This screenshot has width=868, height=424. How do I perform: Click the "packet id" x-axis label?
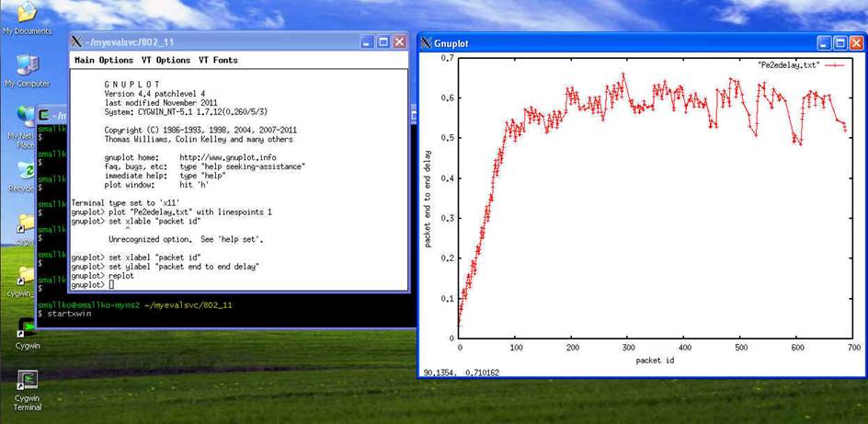(x=656, y=361)
